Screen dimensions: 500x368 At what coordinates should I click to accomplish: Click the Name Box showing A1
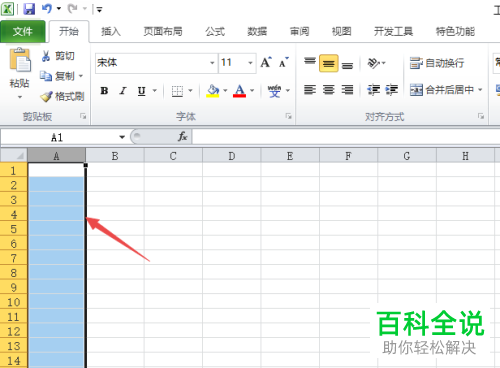pyautogui.click(x=58, y=137)
